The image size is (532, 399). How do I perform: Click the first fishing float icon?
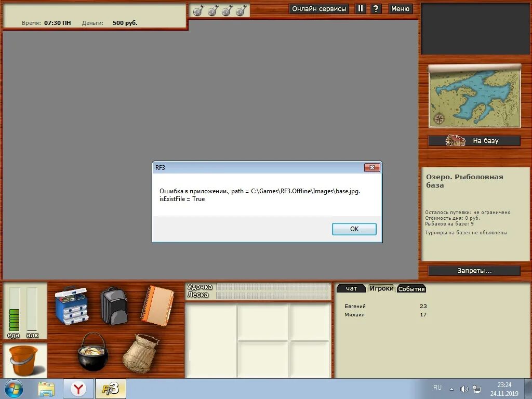[x=198, y=10]
